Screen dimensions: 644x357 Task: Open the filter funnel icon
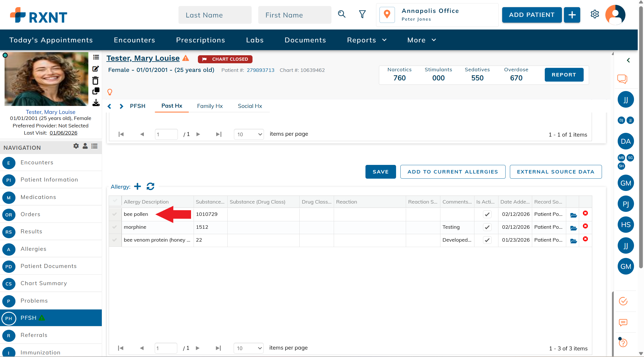pyautogui.click(x=362, y=14)
